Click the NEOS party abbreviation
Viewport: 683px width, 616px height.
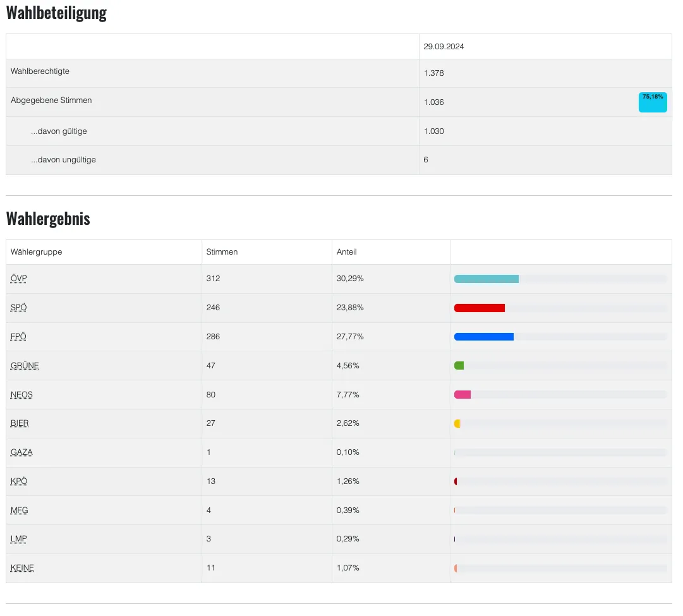pyautogui.click(x=21, y=395)
